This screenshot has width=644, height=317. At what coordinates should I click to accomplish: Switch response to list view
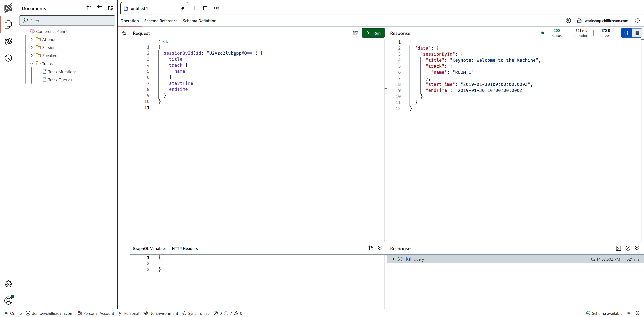636,33
